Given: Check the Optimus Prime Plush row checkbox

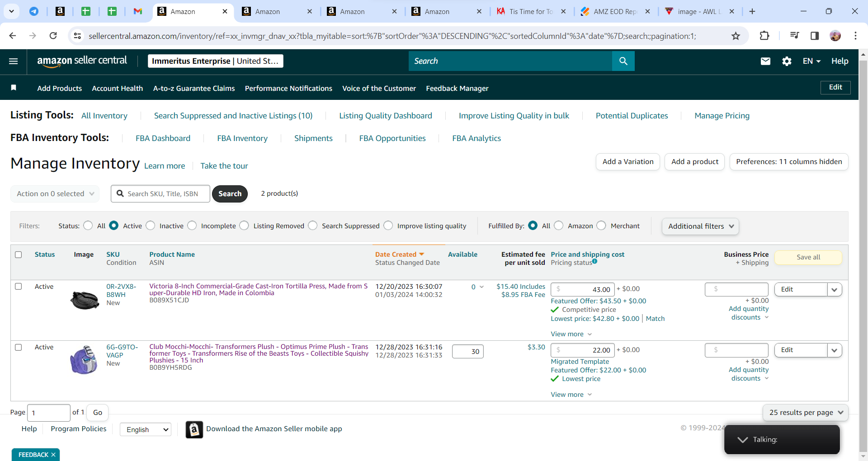Looking at the screenshot, I should point(19,347).
